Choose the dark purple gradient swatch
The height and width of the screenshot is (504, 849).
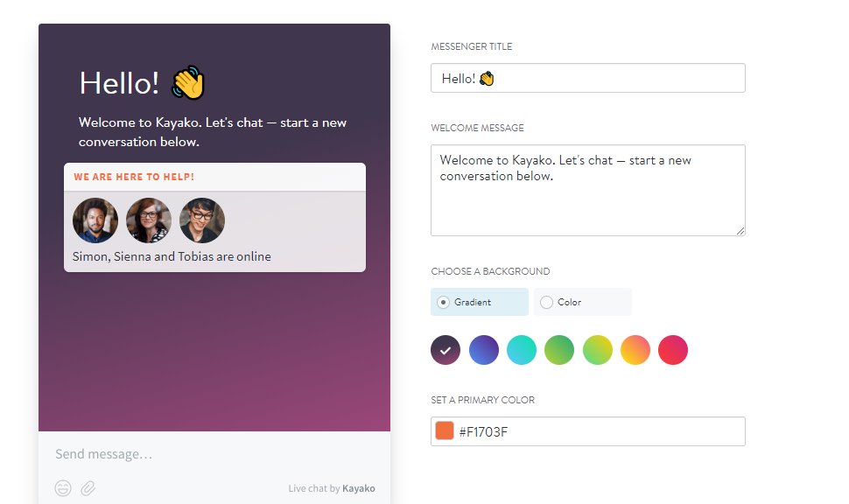pyautogui.click(x=446, y=350)
